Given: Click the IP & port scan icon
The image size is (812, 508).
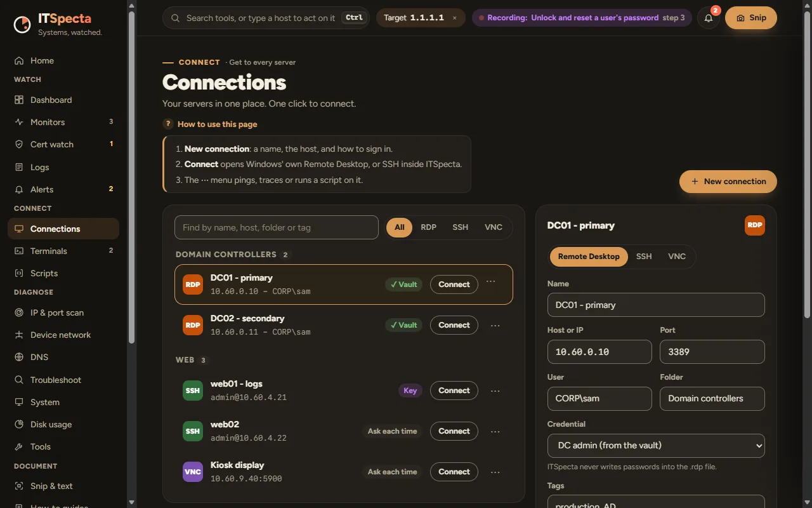Looking at the screenshot, I should pyautogui.click(x=19, y=313).
